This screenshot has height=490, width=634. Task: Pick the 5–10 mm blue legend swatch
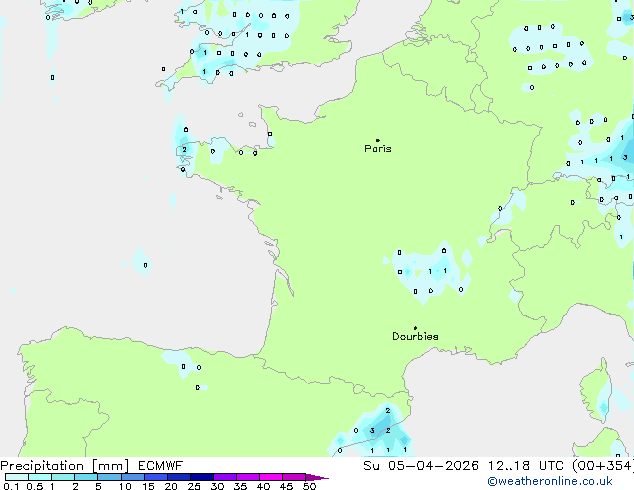click(x=110, y=477)
